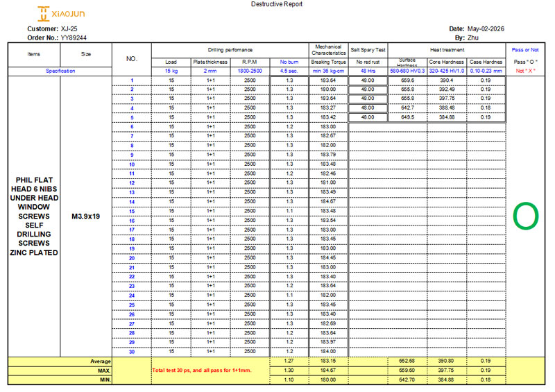Select the Specification row label

60,71
